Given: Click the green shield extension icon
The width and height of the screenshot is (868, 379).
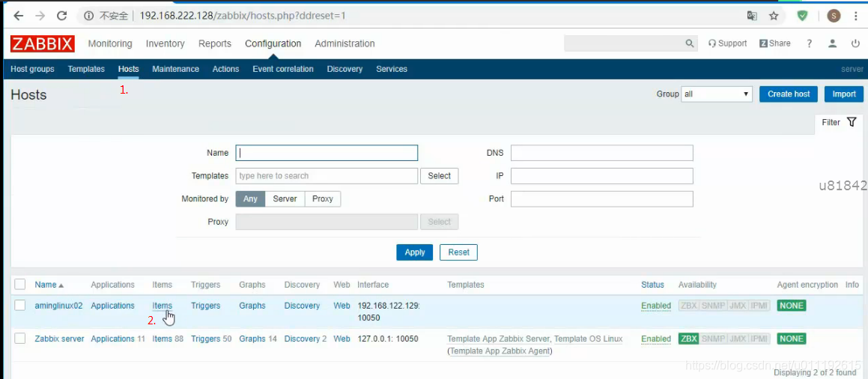Looking at the screenshot, I should click(802, 16).
